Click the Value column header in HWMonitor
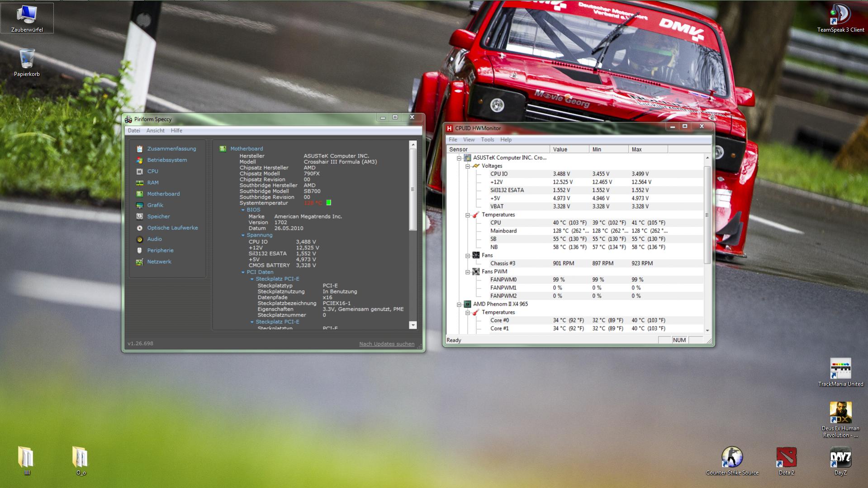 [x=569, y=149]
